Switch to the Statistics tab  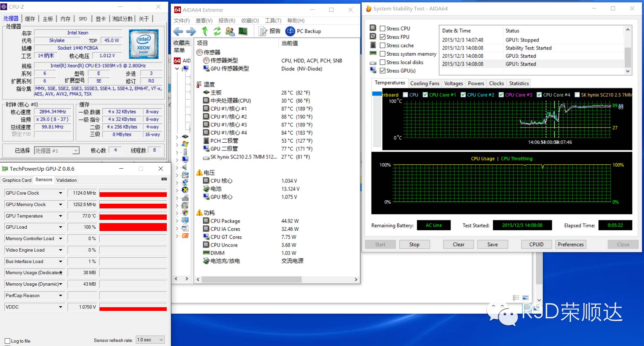click(519, 83)
